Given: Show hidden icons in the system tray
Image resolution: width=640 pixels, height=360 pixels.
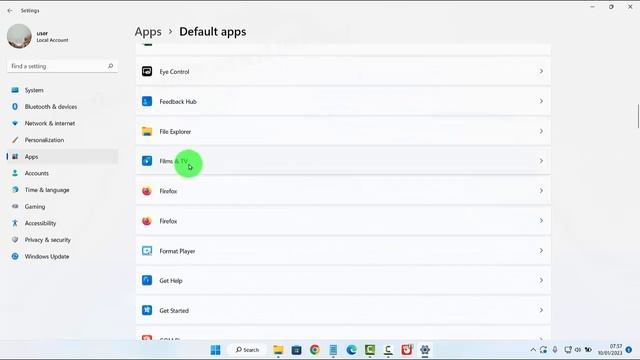Looking at the screenshot, I should point(533,350).
